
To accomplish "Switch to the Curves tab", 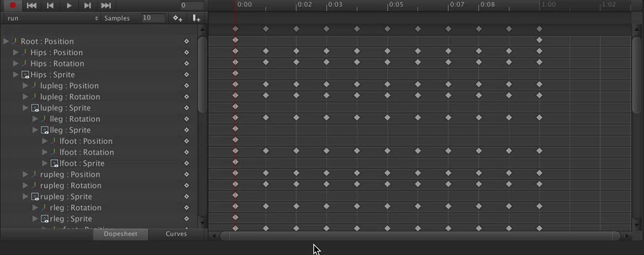I will click(x=176, y=234).
